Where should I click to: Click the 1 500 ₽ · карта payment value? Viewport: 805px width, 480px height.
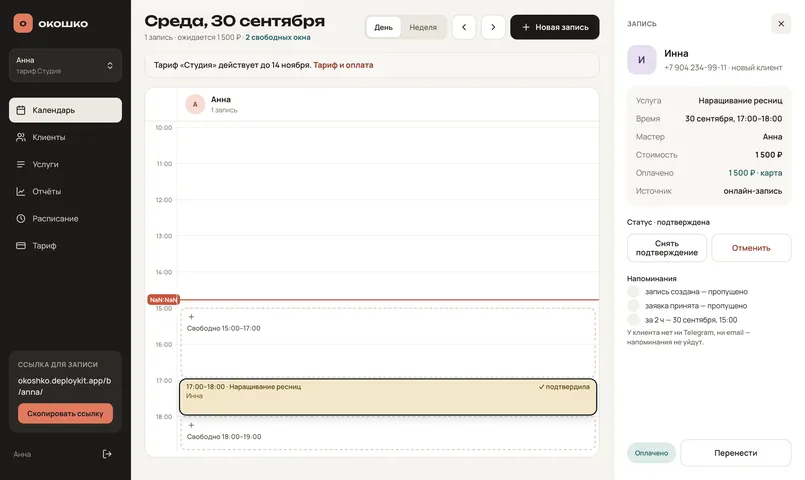pyautogui.click(x=755, y=173)
